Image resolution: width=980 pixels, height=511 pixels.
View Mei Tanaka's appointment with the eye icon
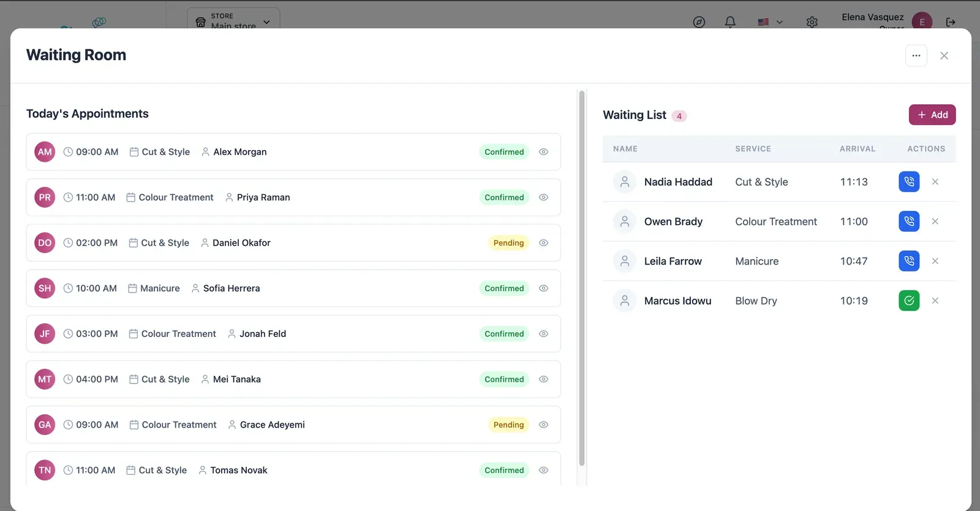pyautogui.click(x=543, y=379)
